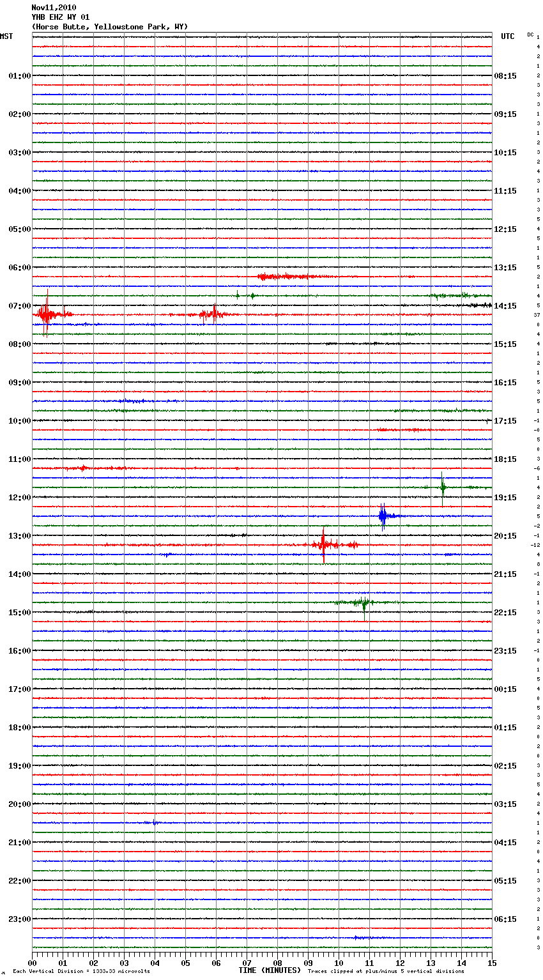This screenshot has height=980, width=543.
Task: Click the UTC column header
Action: (507, 36)
